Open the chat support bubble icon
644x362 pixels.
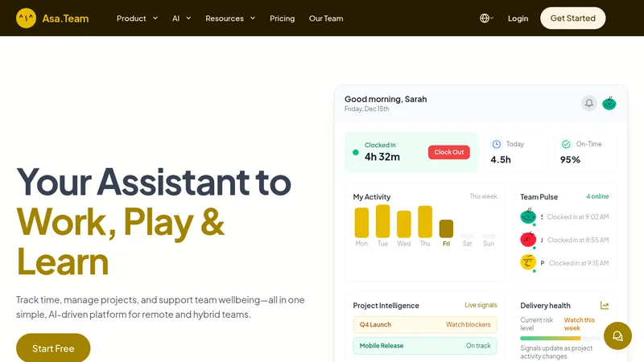click(x=617, y=335)
